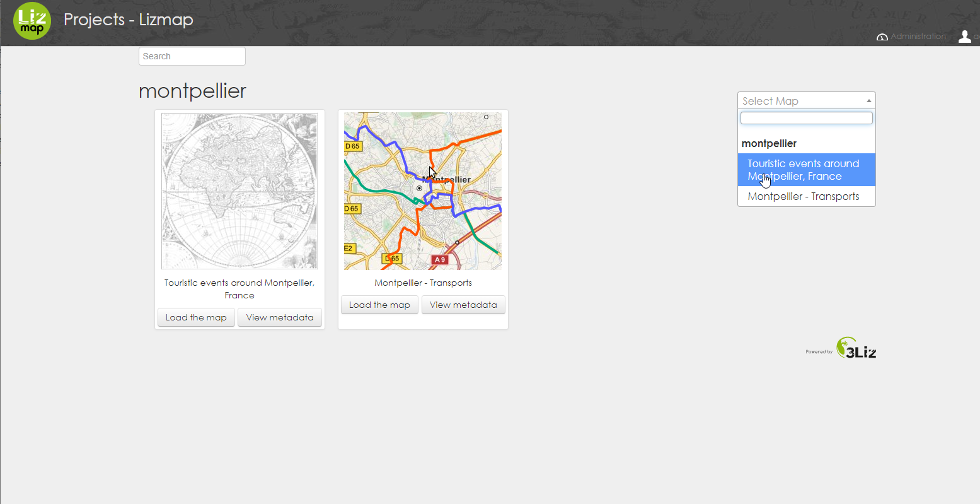
Task: Click the montpellier repository heading
Action: tap(192, 91)
